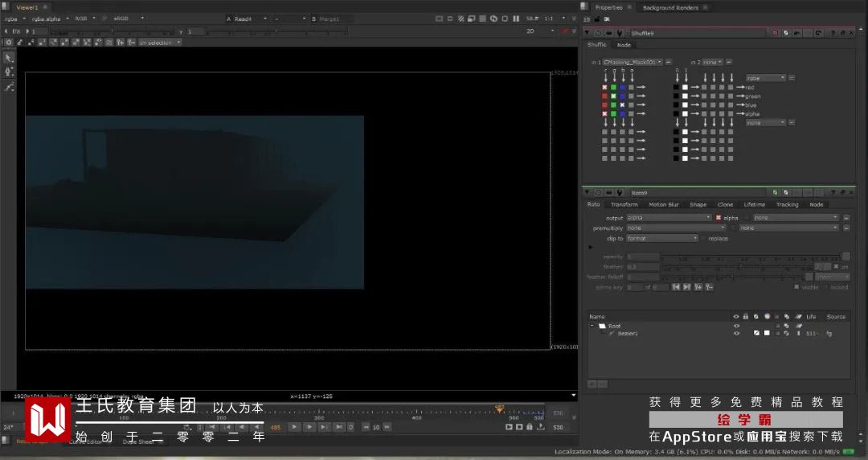Collapse the Root tree item

coord(592,326)
